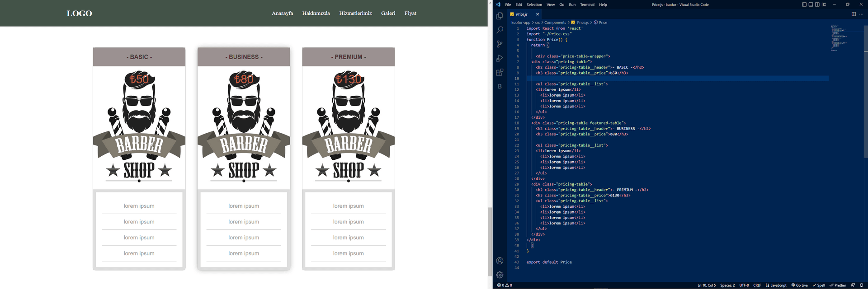The width and height of the screenshot is (868, 289).
Task: Open the Source Control view
Action: point(500,44)
